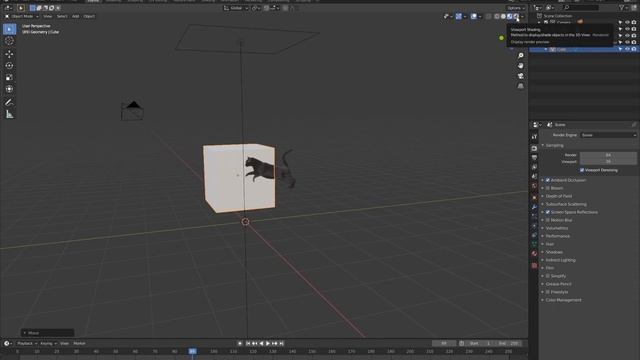Select the Cursor tool
Screen dimensions: 640x360
pos(9,41)
